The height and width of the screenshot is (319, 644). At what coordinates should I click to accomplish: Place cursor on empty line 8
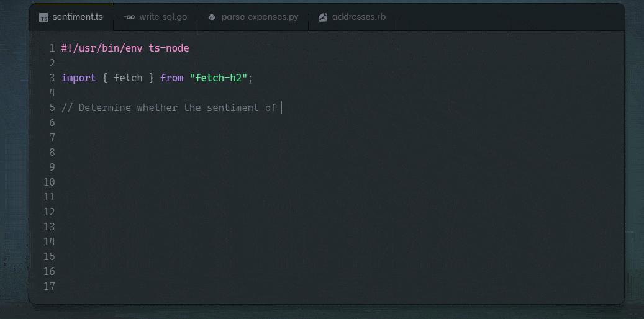pyautogui.click(x=329, y=152)
